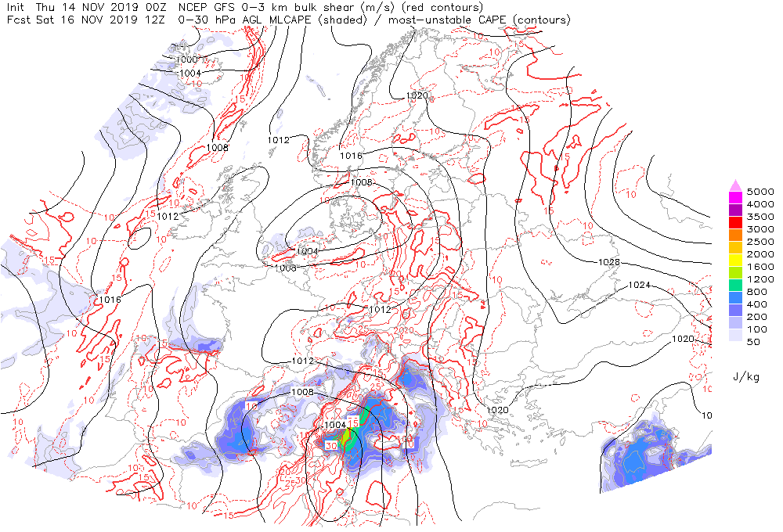This screenshot has height=532, width=783.
Task: Click the 1200 lime-green legend swatch
Action: coord(735,273)
